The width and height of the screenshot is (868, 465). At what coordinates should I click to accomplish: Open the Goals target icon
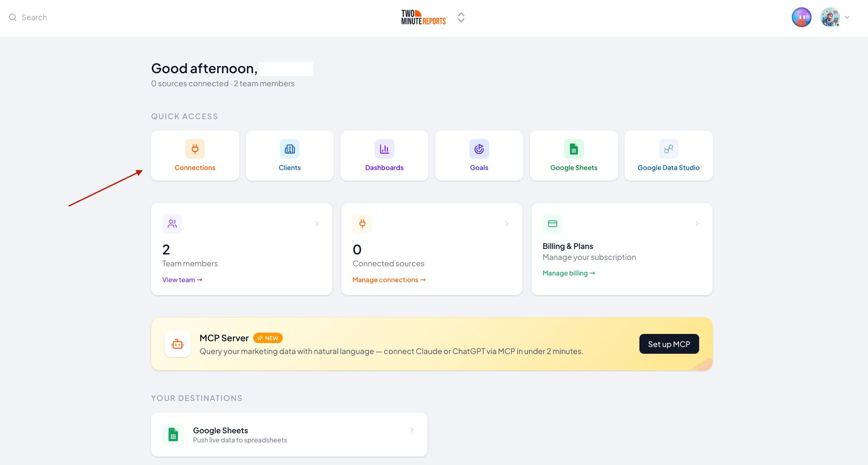pos(479,149)
